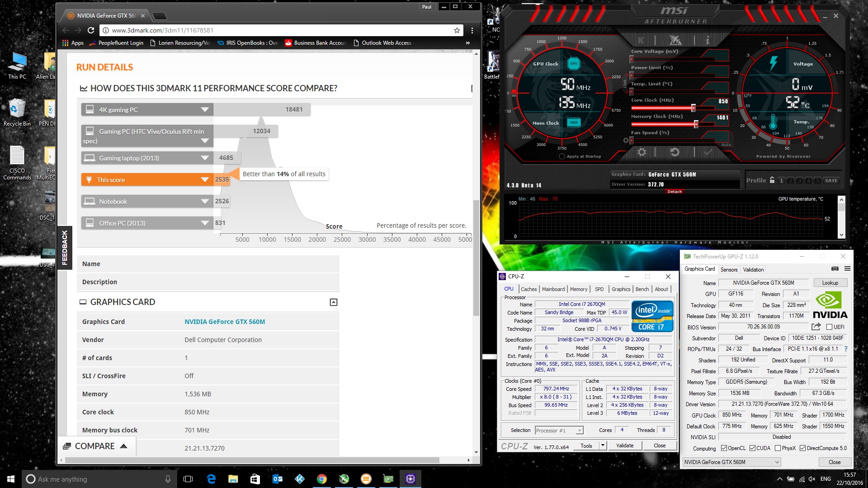
Task: Reload the 3dmark.com page
Action: coord(91,30)
